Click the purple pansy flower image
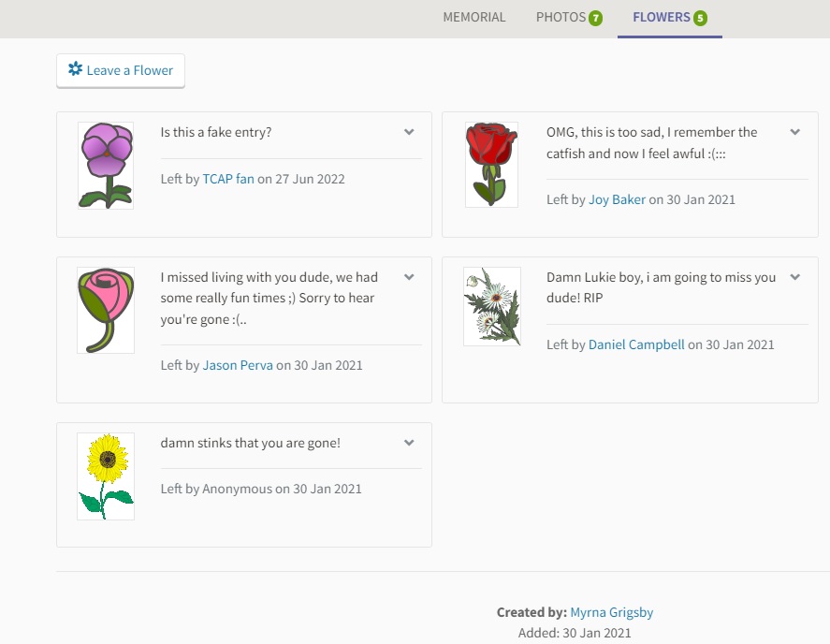830x644 pixels. [x=106, y=166]
